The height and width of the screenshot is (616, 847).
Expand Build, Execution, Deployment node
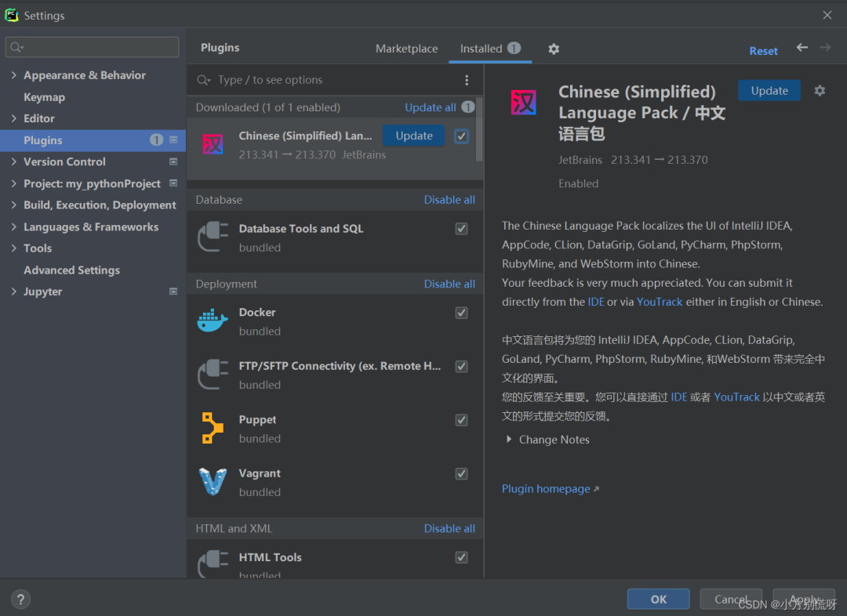pyautogui.click(x=13, y=205)
